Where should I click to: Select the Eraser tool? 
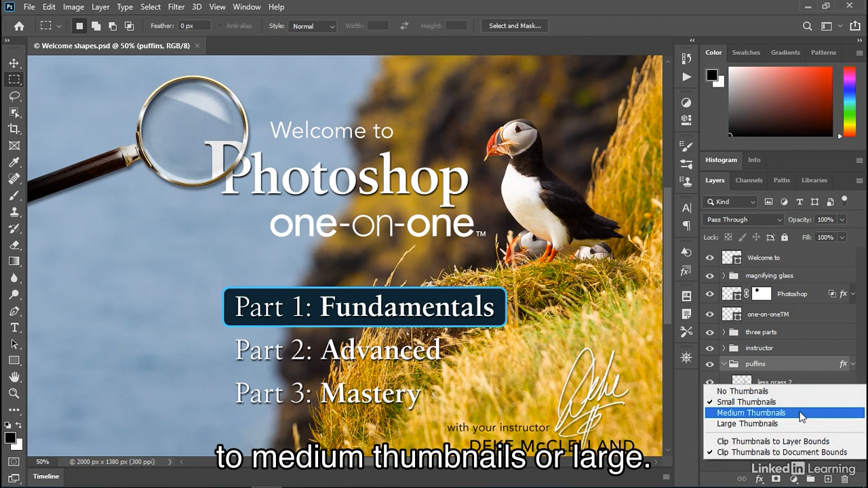14,245
